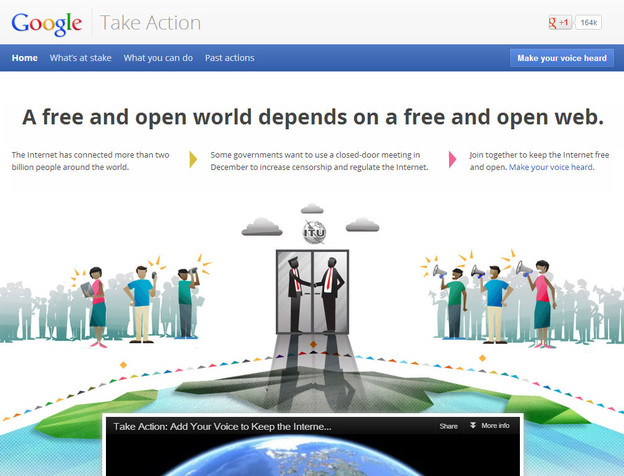Click the closed-door handshake illustration
This screenshot has height=476, width=624.
click(312, 292)
